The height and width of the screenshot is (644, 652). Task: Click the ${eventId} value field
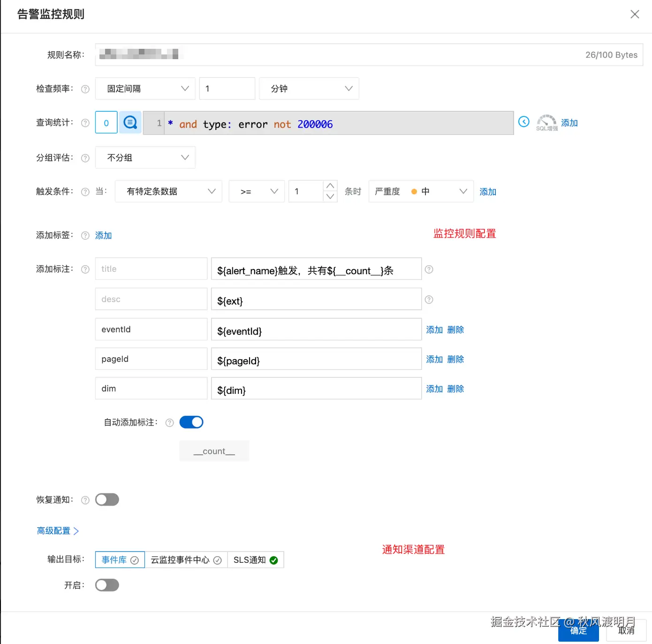pyautogui.click(x=317, y=330)
